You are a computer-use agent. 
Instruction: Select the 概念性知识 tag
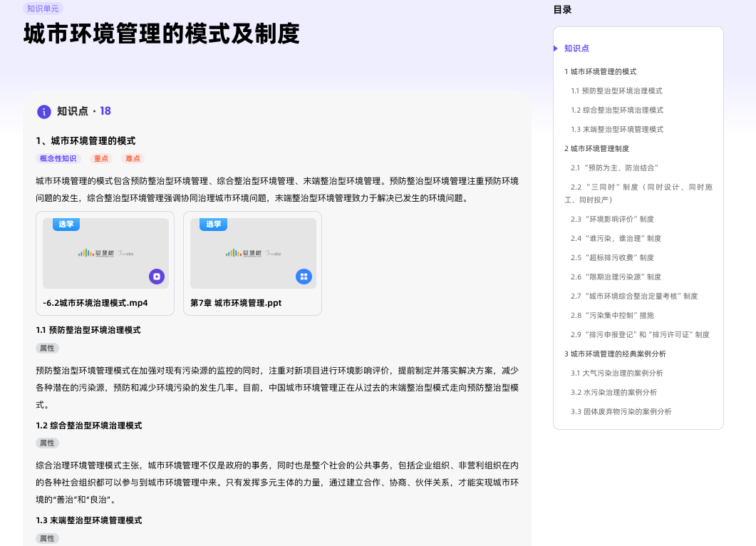tap(58, 159)
